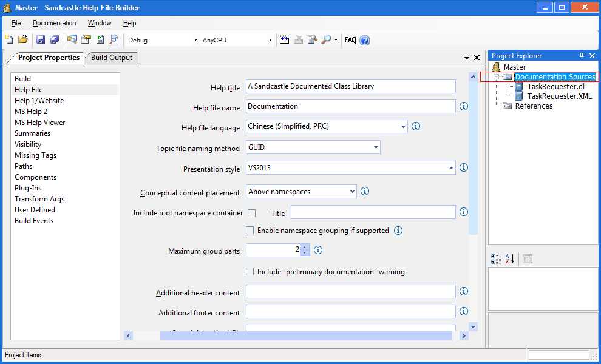This screenshot has width=601, height=364.
Task: Select the Missing Tags category
Action: click(x=65, y=155)
